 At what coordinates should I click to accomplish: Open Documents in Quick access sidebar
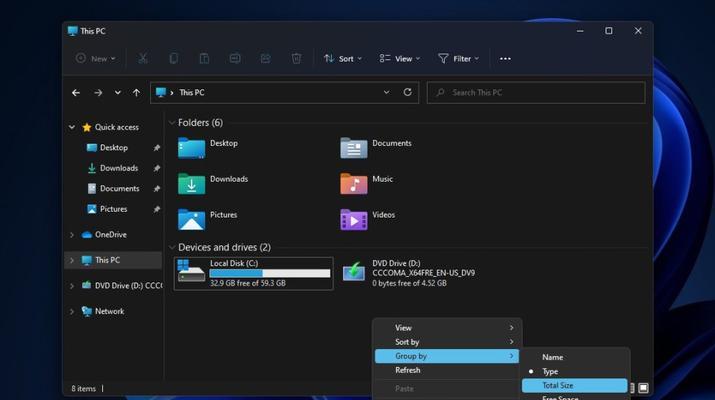tap(119, 189)
